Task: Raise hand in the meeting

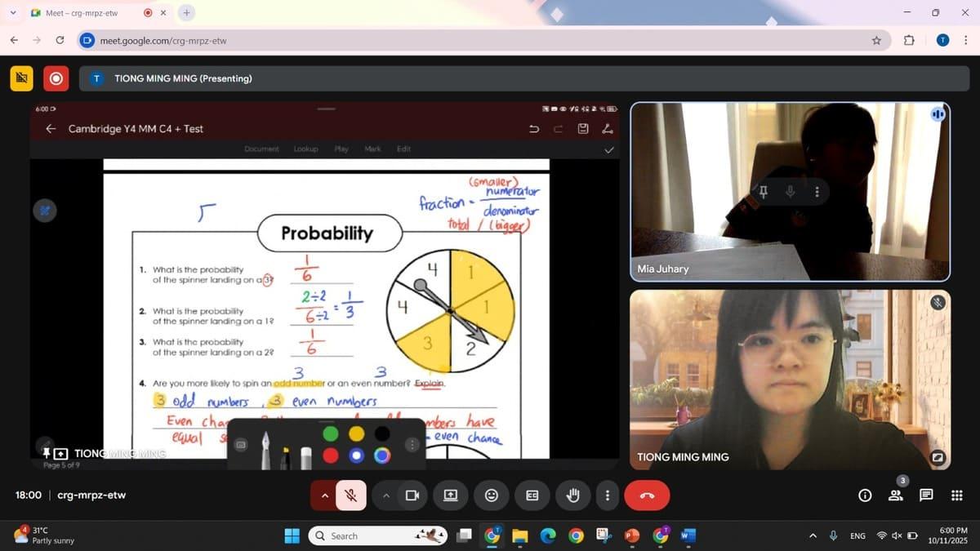Action: tap(572, 495)
